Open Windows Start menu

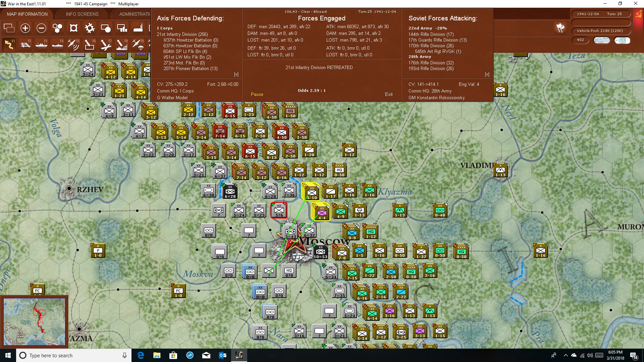click(x=8, y=355)
